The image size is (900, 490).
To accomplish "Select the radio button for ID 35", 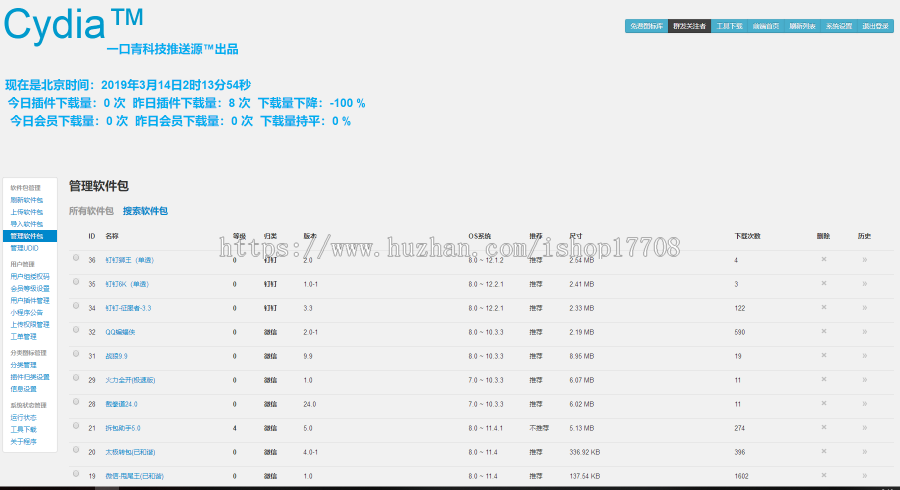I will click(x=76, y=282).
